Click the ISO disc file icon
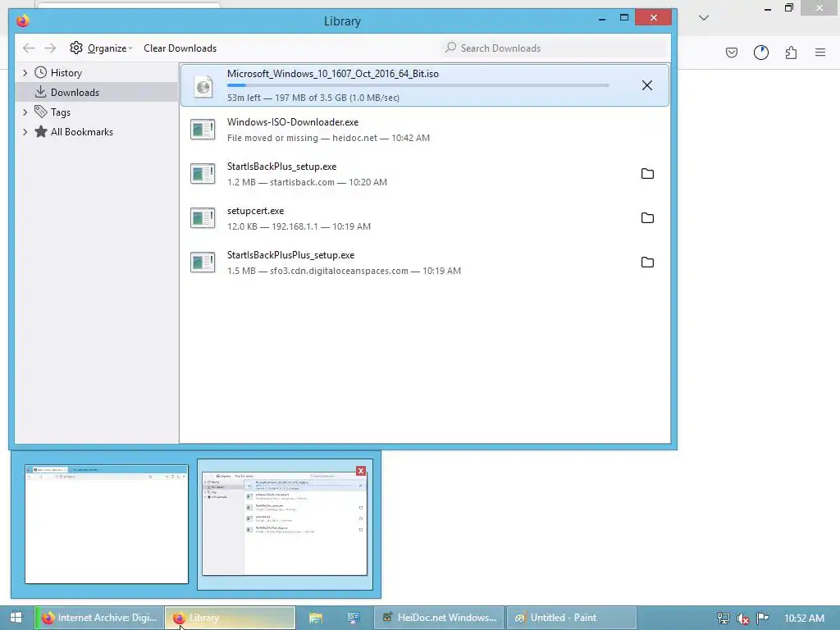This screenshot has width=840, height=630. [x=203, y=86]
